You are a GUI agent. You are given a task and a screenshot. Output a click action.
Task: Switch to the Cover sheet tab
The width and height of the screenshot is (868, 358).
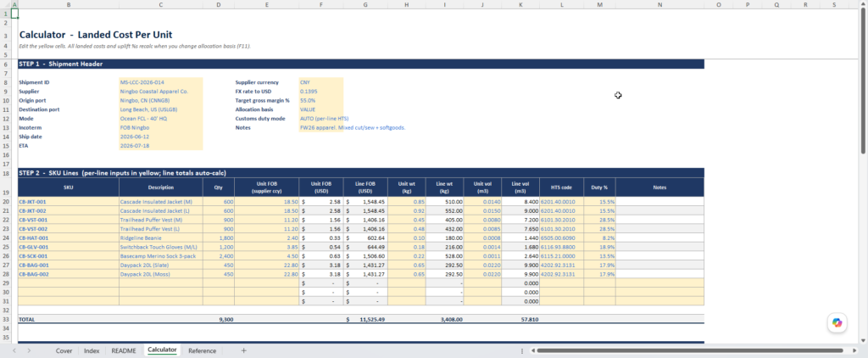64,351
